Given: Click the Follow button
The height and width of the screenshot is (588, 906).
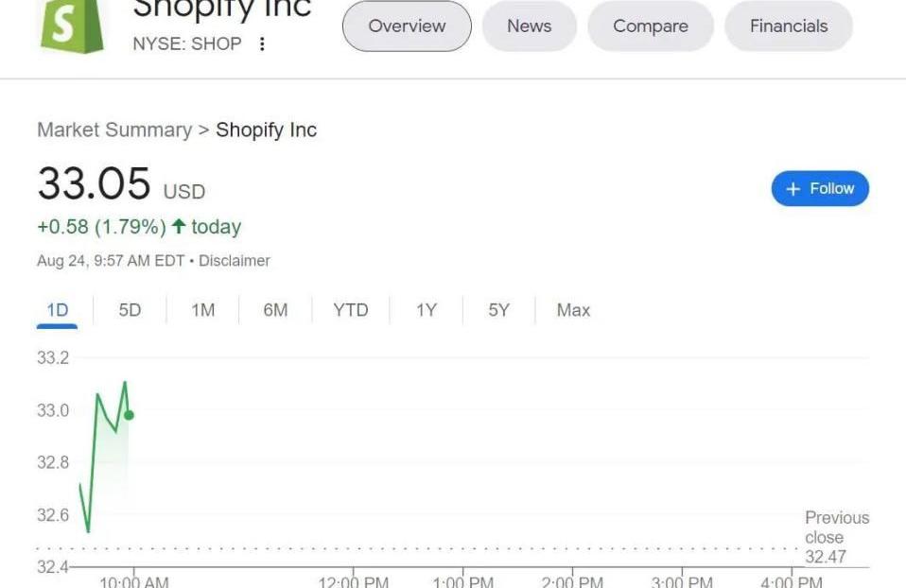Looking at the screenshot, I should tap(820, 189).
